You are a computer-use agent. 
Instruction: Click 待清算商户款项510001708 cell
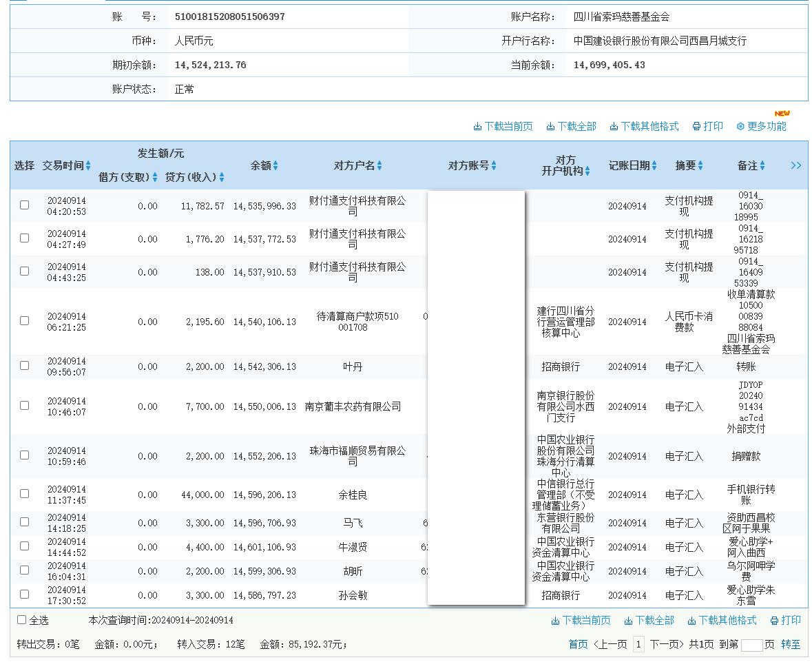357,322
